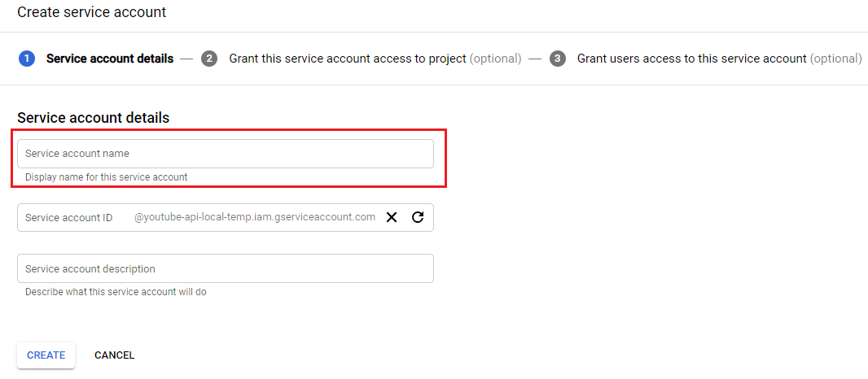This screenshot has width=868, height=379.
Task: Click the Service account details section heading
Action: [x=94, y=118]
